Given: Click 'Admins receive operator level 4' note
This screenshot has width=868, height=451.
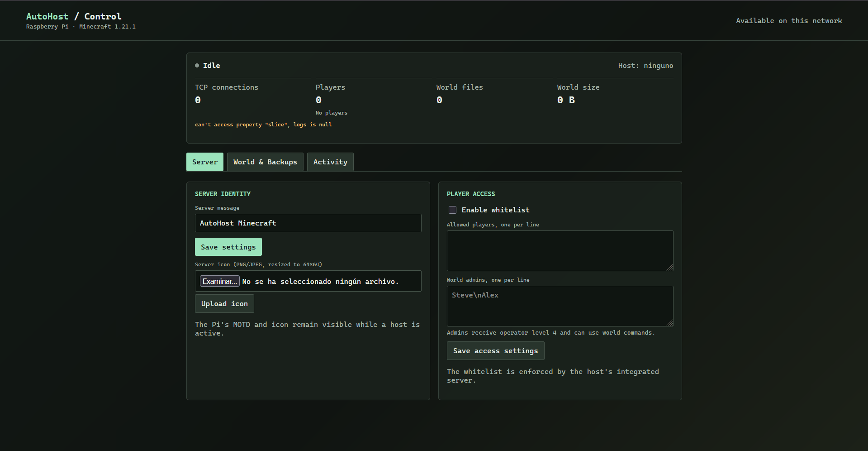Looking at the screenshot, I should coord(550,332).
